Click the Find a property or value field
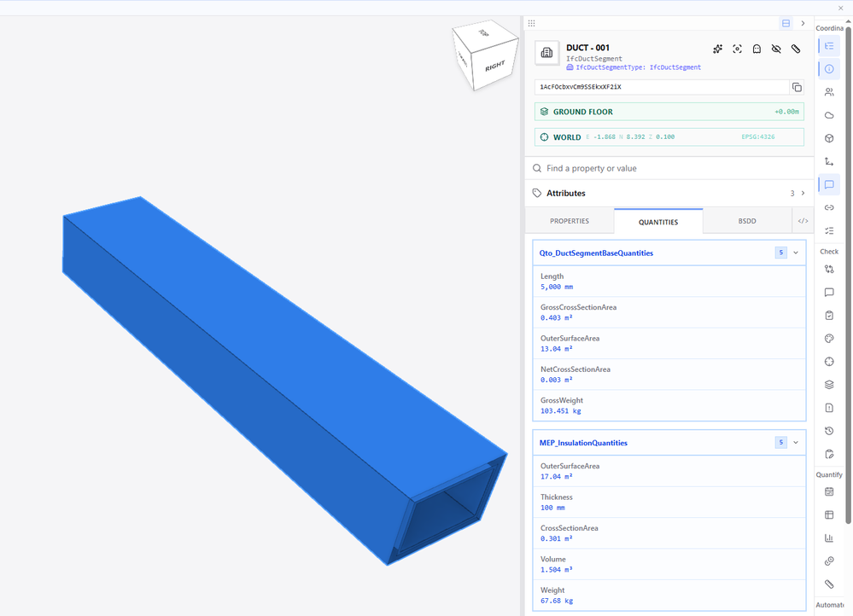Viewport: 853px width, 616px height. click(669, 169)
